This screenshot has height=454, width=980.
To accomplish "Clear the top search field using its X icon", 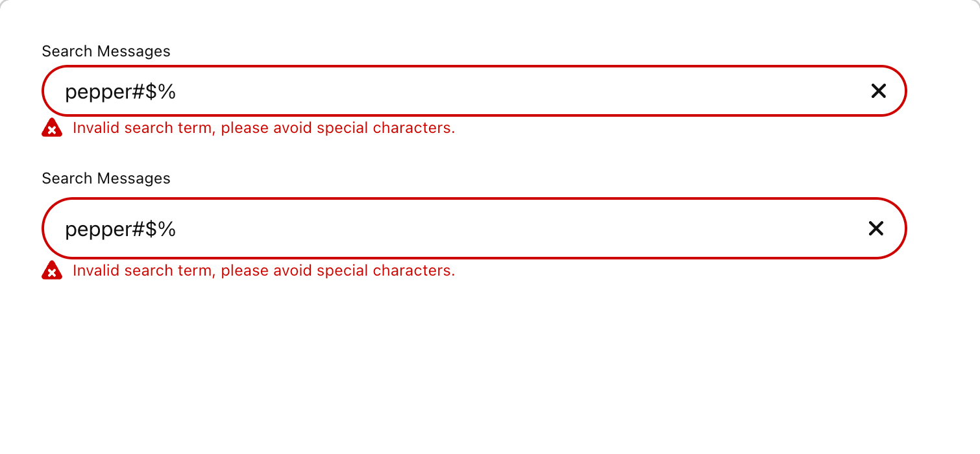I will coord(878,91).
